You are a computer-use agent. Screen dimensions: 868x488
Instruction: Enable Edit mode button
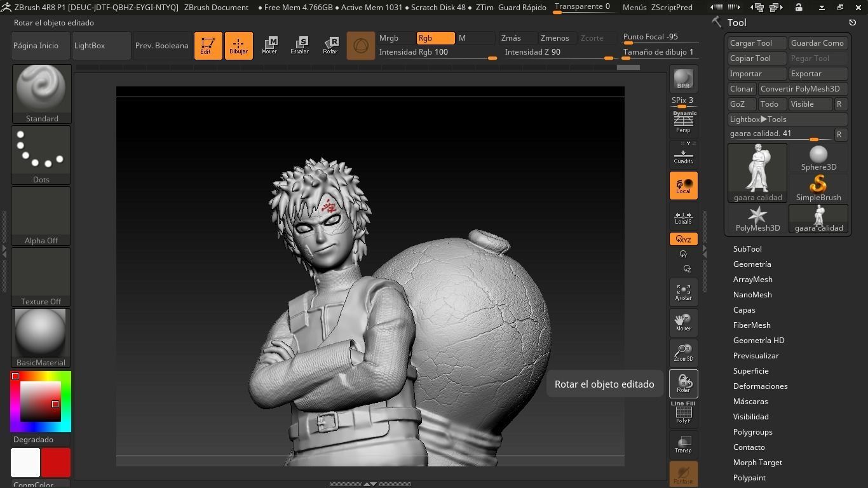coord(208,46)
